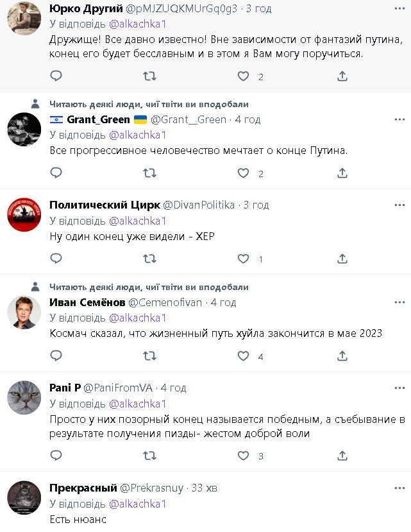Open more options on Pani P's tweet
The image size is (411, 532).
[x=399, y=388]
